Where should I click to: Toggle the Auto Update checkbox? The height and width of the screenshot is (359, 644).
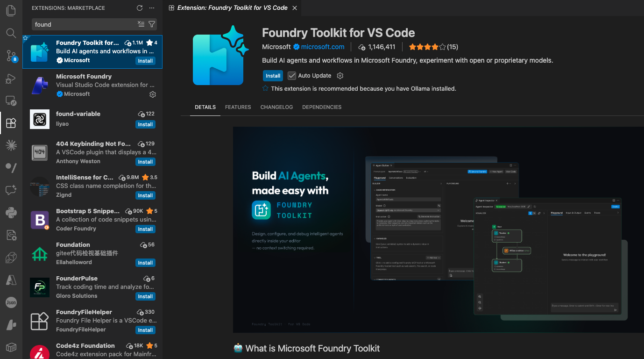292,76
